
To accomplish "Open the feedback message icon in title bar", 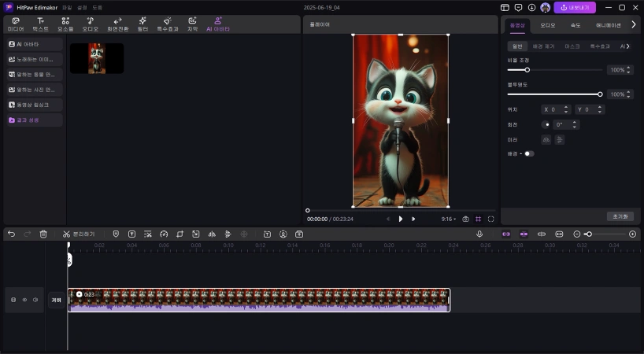I will pyautogui.click(x=518, y=7).
